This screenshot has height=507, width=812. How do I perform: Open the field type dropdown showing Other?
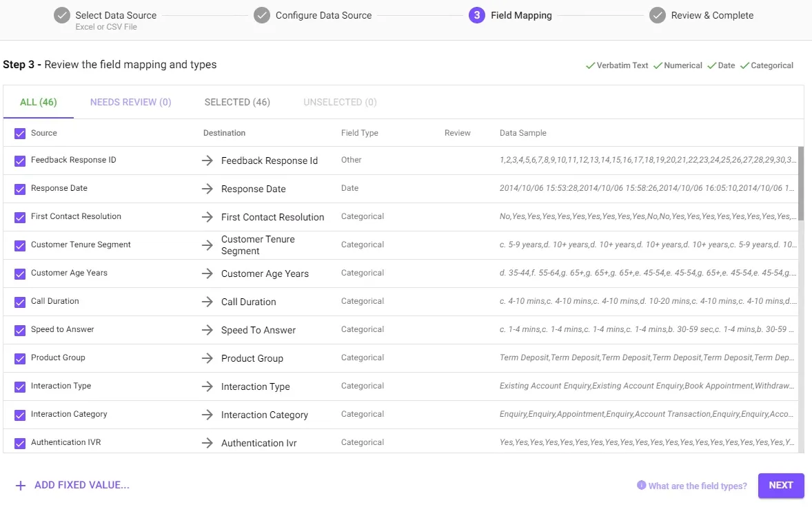pyautogui.click(x=351, y=160)
